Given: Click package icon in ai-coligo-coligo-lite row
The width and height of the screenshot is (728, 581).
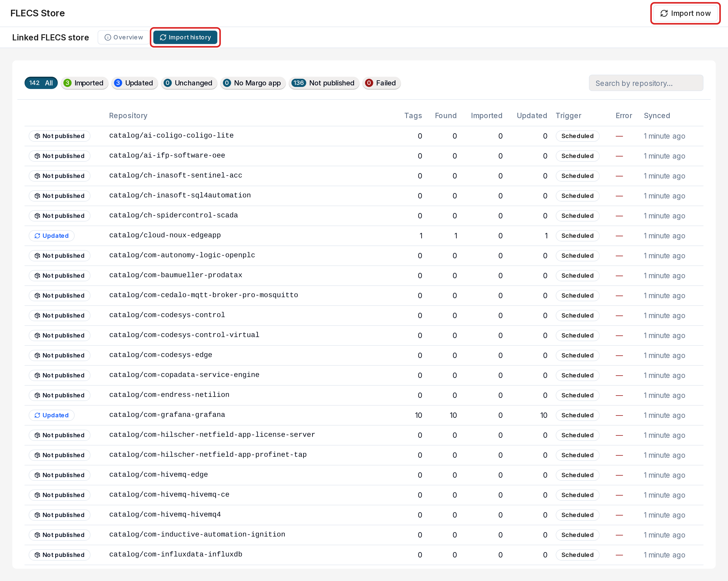Looking at the screenshot, I should pyautogui.click(x=38, y=136).
